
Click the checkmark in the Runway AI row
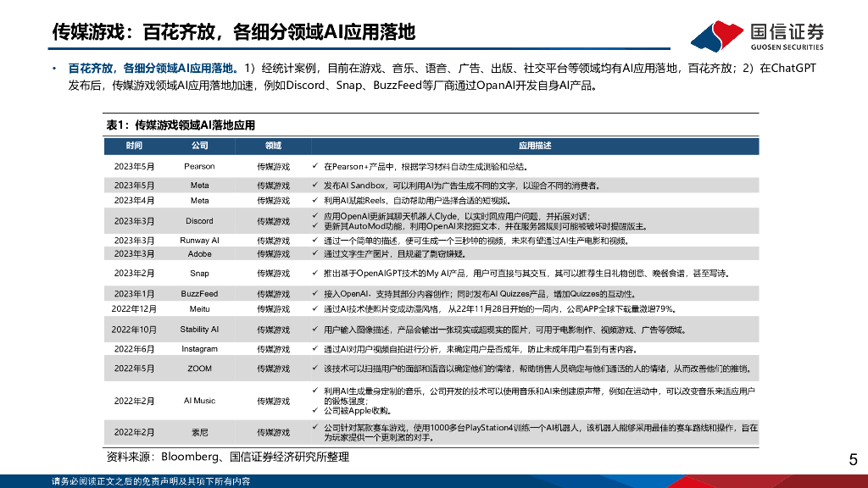[314, 241]
